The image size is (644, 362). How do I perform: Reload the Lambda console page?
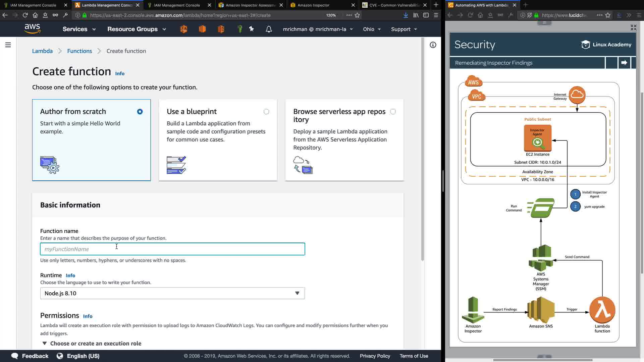coord(25,15)
